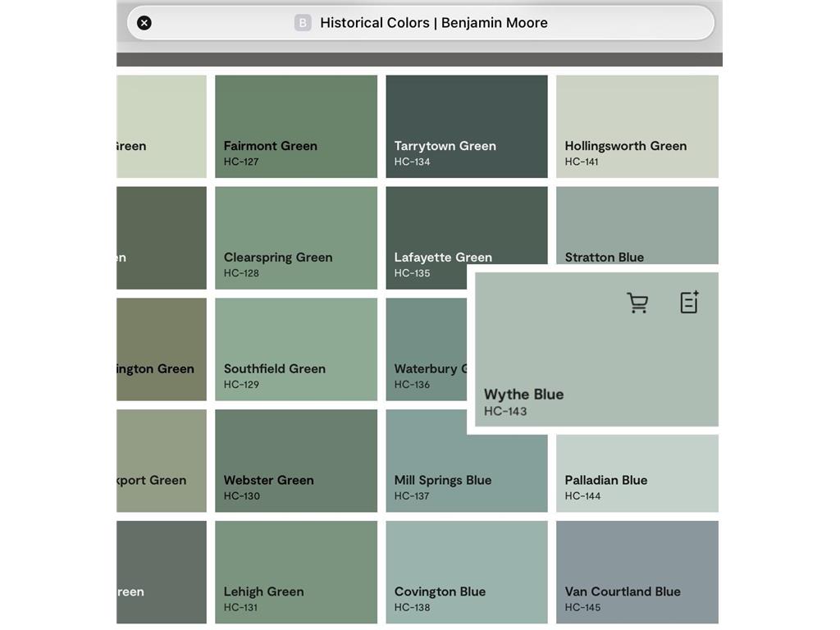The width and height of the screenshot is (840, 630).
Task: Click the 'HC-141' code under Hollingsworth Green
Action: click(x=582, y=162)
